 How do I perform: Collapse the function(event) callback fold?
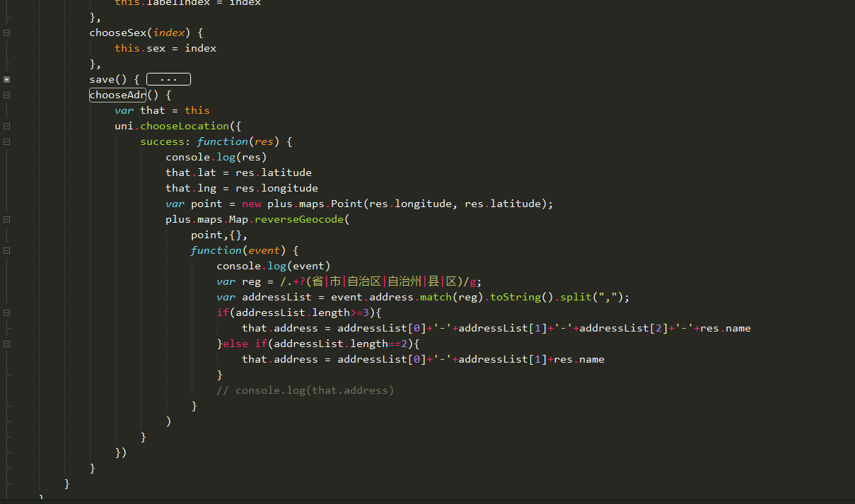(6, 250)
